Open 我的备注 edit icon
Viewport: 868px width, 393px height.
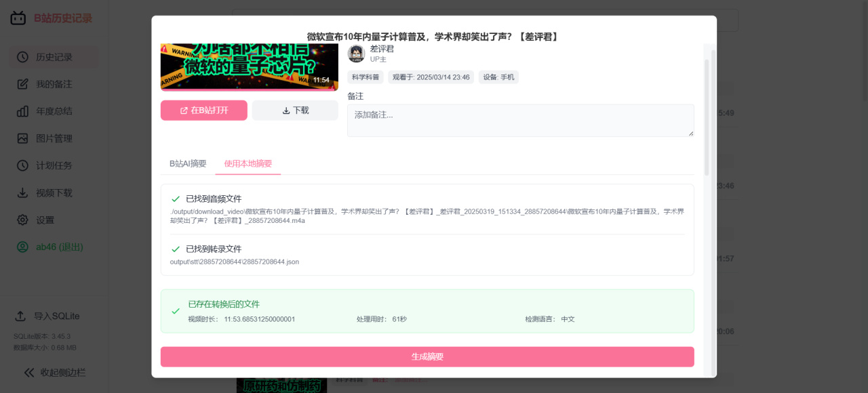22,84
